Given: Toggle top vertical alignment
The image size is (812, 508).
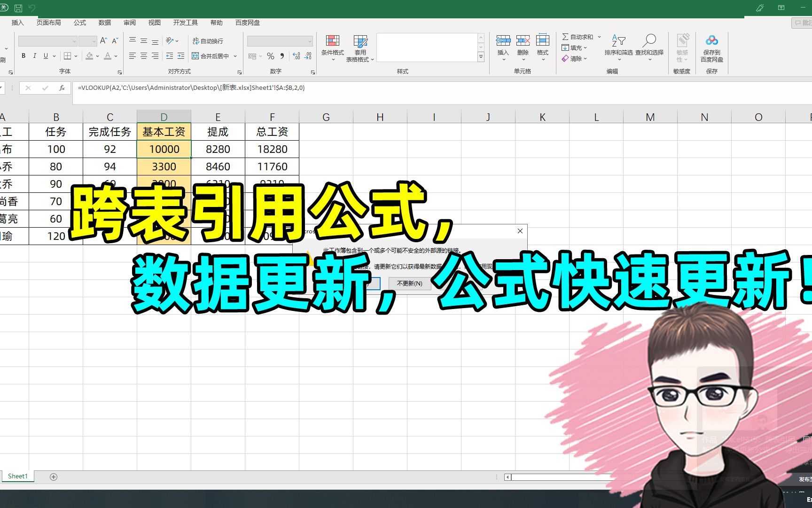Looking at the screenshot, I should (x=133, y=41).
